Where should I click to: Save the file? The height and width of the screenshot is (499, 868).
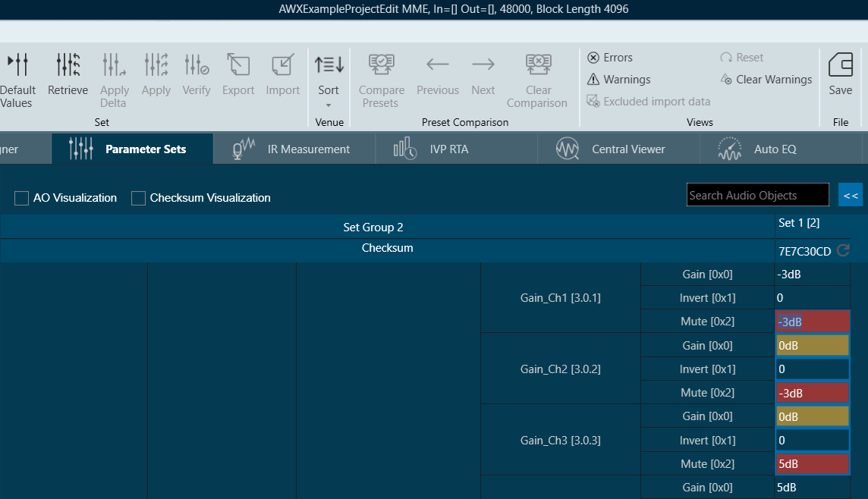click(841, 74)
